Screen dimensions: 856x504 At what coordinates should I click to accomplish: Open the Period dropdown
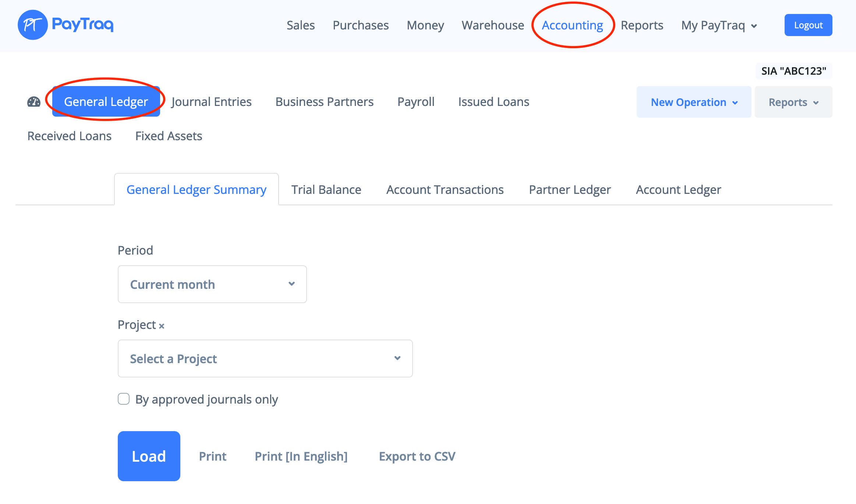tap(212, 284)
